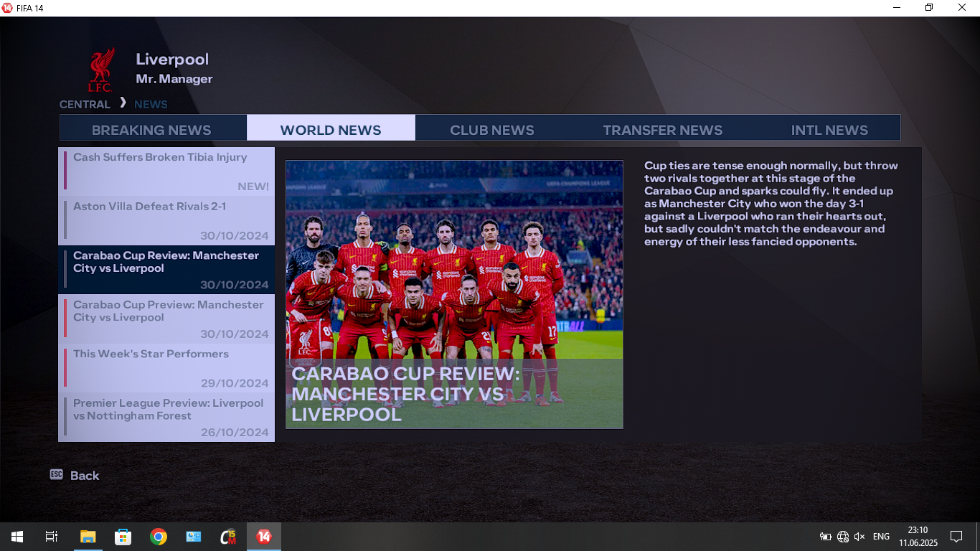This screenshot has height=551, width=980.
Task: Click the Carabao Cup Review image headline
Action: point(405,394)
